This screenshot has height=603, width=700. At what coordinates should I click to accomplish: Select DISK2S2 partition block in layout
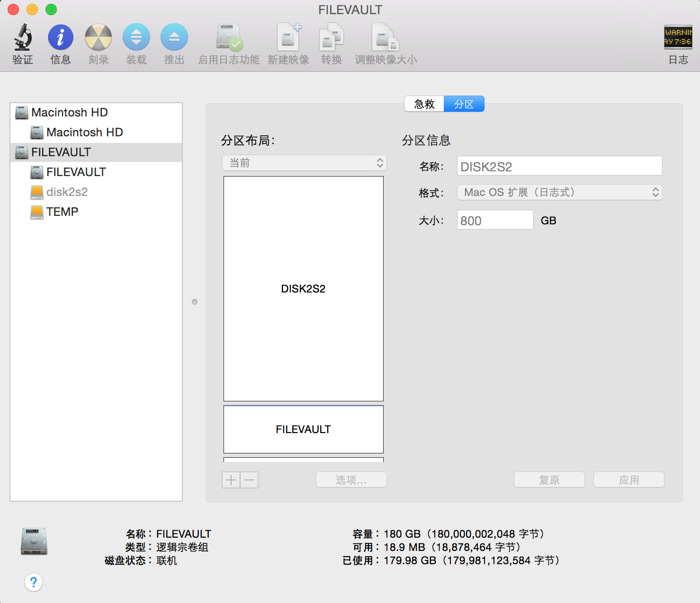[x=304, y=289]
